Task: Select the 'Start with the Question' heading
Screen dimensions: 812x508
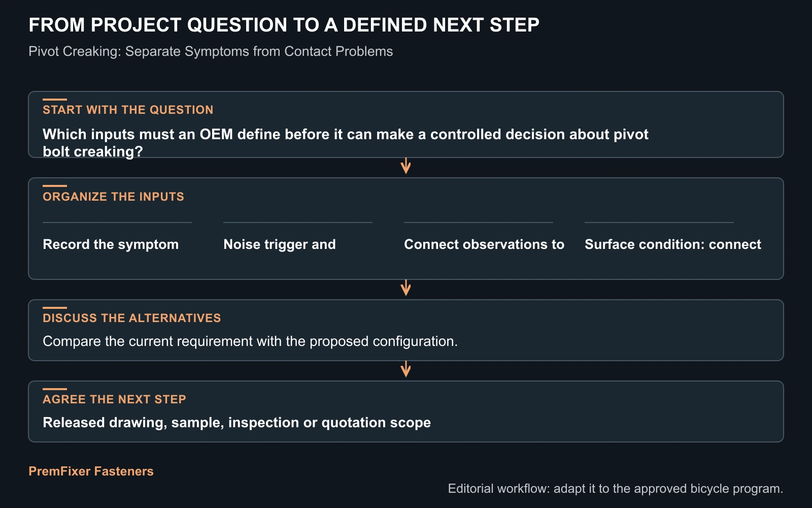Action: pyautogui.click(x=128, y=110)
